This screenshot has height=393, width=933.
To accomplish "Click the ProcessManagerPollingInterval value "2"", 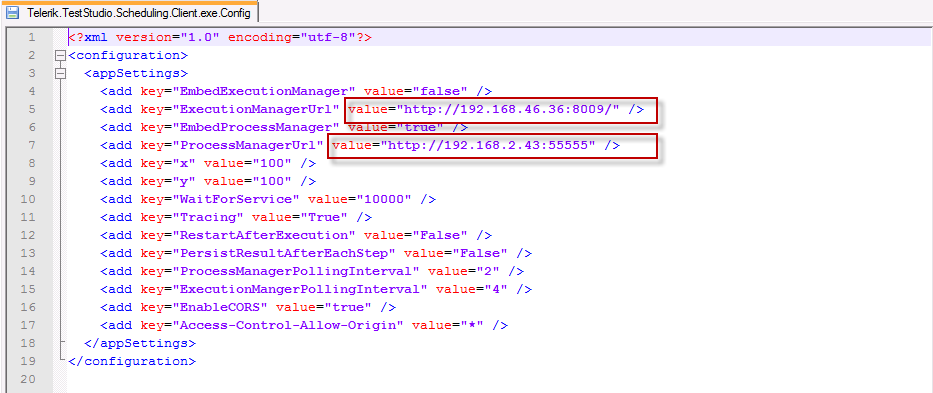I will pos(488,271).
